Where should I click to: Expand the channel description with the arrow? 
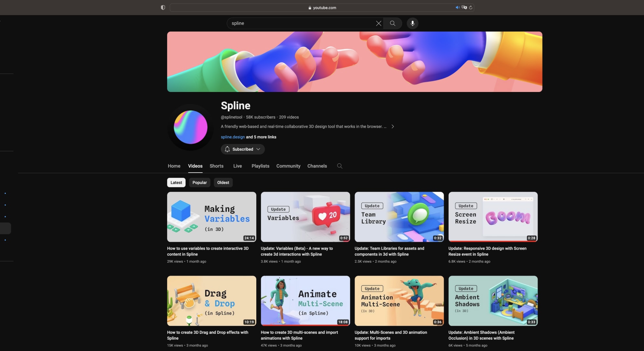click(x=393, y=126)
